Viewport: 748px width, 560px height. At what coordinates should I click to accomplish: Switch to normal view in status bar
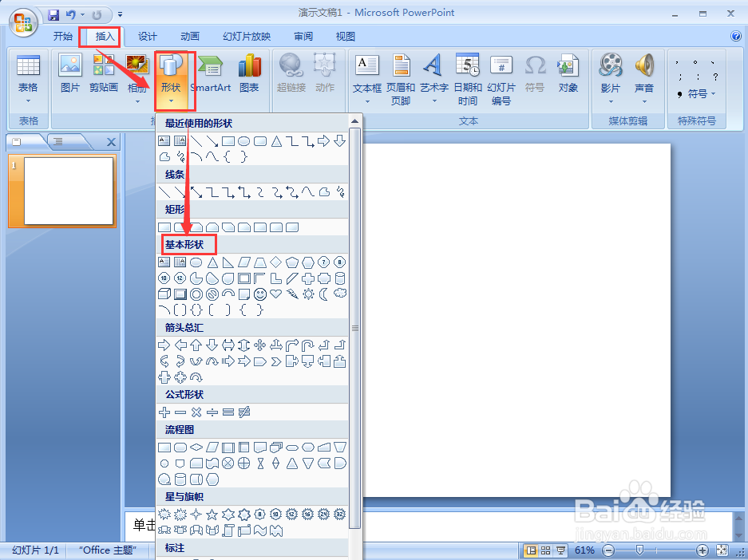531,550
